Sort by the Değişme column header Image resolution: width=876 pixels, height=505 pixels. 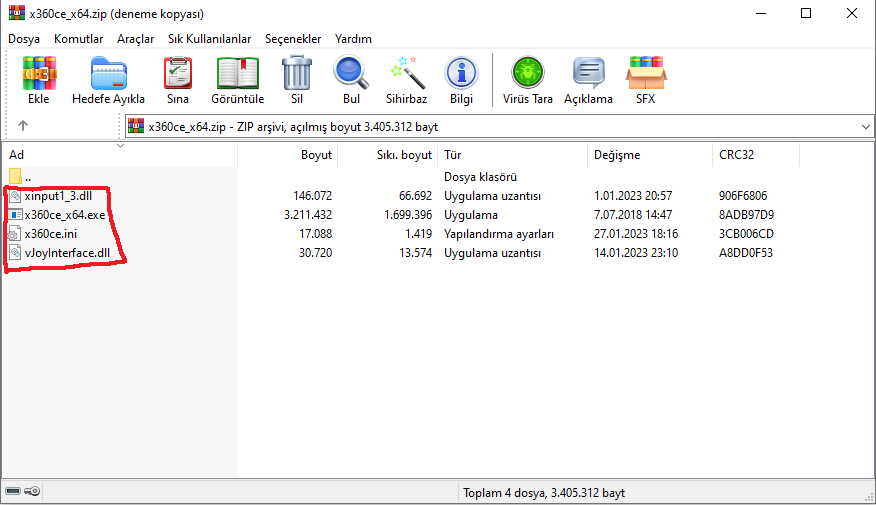pyautogui.click(x=650, y=155)
